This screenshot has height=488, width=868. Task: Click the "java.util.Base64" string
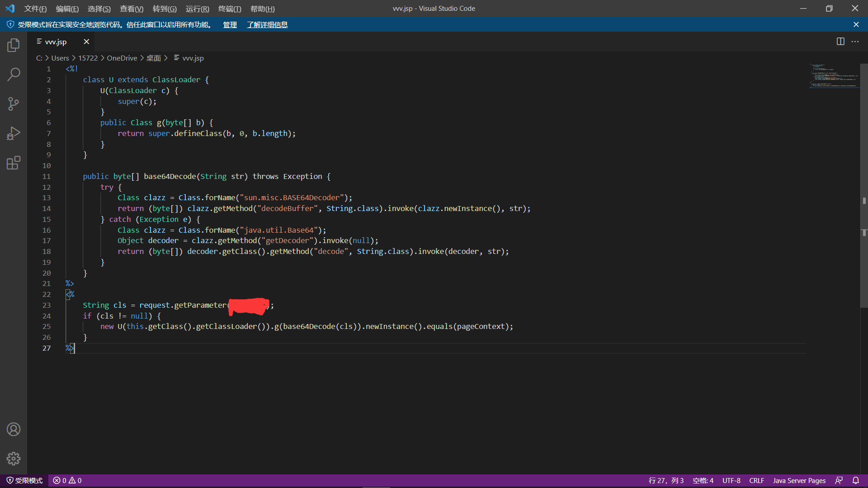(278, 230)
